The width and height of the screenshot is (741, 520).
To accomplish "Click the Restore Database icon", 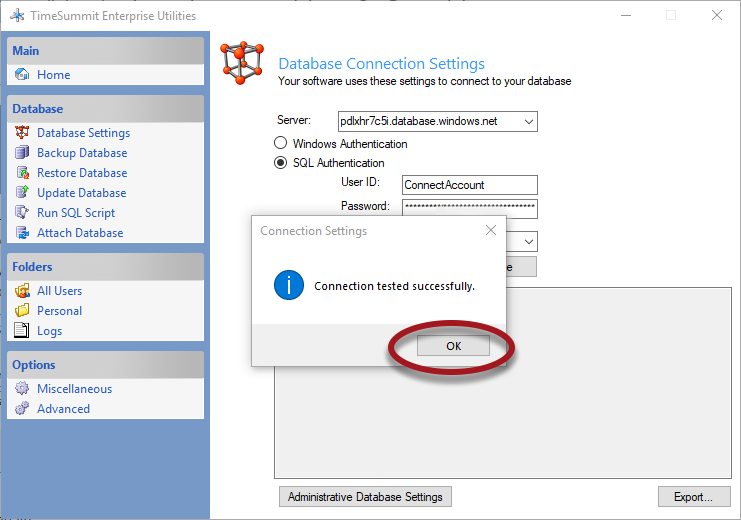I will point(22,173).
